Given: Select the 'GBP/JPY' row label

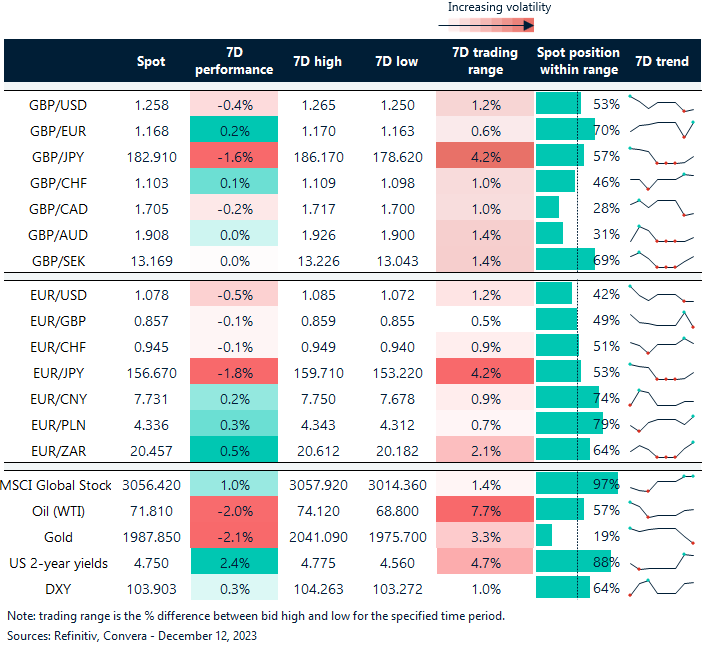Looking at the screenshot, I should [58, 157].
